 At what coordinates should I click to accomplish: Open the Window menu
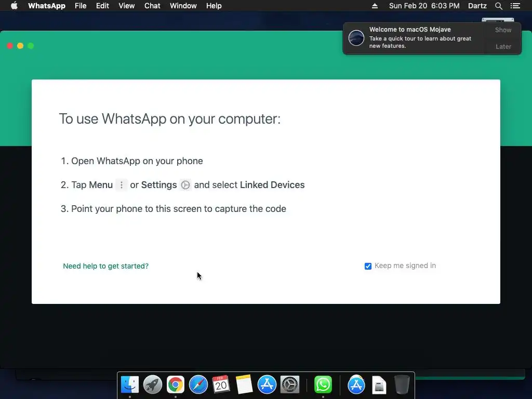point(183,6)
